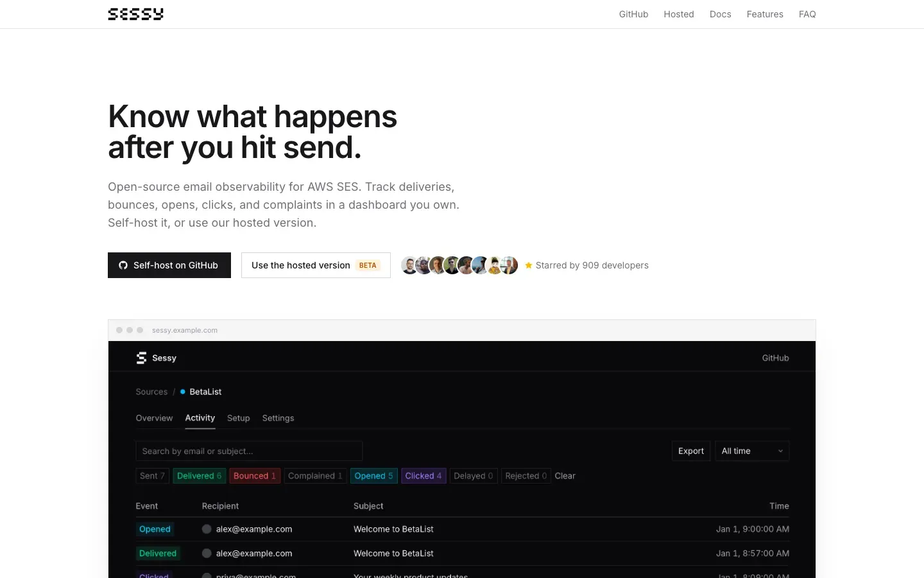Screen dimensions: 924x578
Task: Click the Export button
Action: (691, 451)
